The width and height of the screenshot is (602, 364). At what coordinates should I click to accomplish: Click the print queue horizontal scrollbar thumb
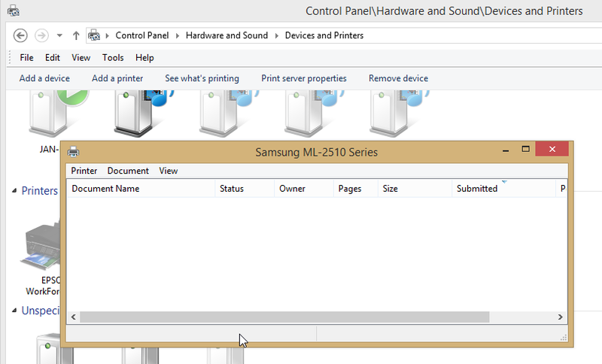tap(284, 317)
